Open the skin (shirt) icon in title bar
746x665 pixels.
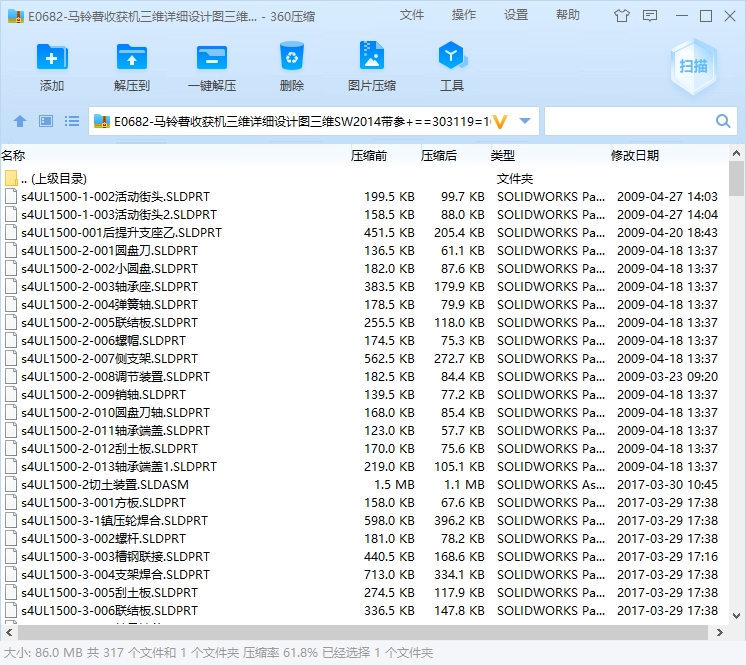(x=621, y=16)
